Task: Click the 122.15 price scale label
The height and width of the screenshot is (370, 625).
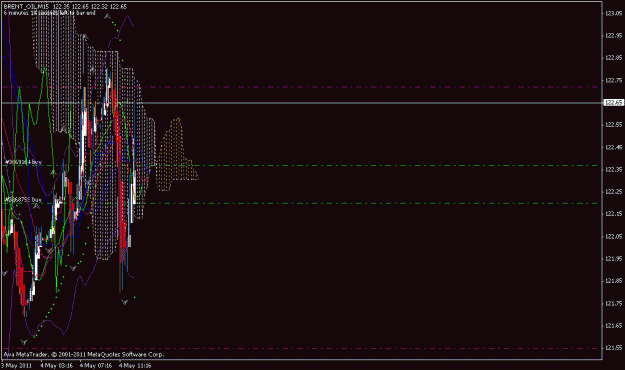Action: [614, 214]
